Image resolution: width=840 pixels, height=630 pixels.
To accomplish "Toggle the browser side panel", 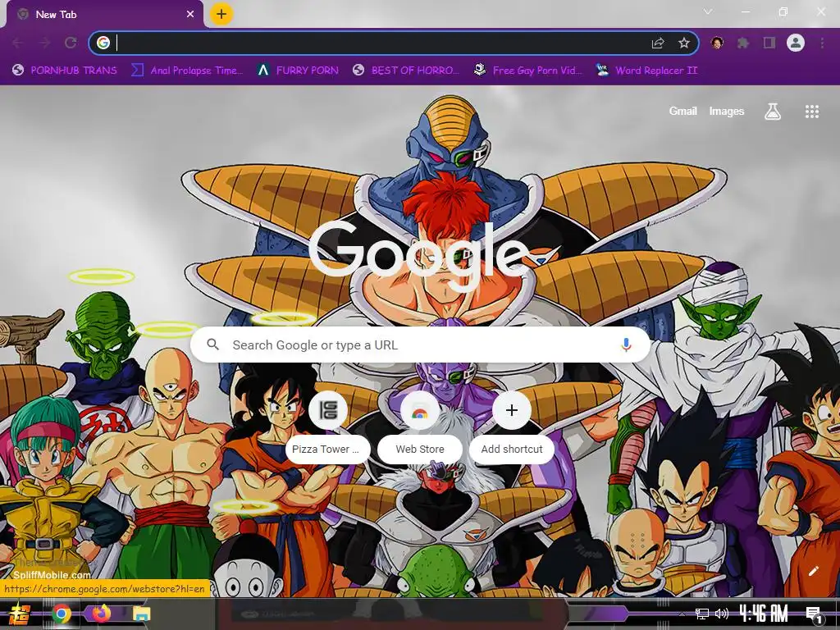I will [x=769, y=43].
